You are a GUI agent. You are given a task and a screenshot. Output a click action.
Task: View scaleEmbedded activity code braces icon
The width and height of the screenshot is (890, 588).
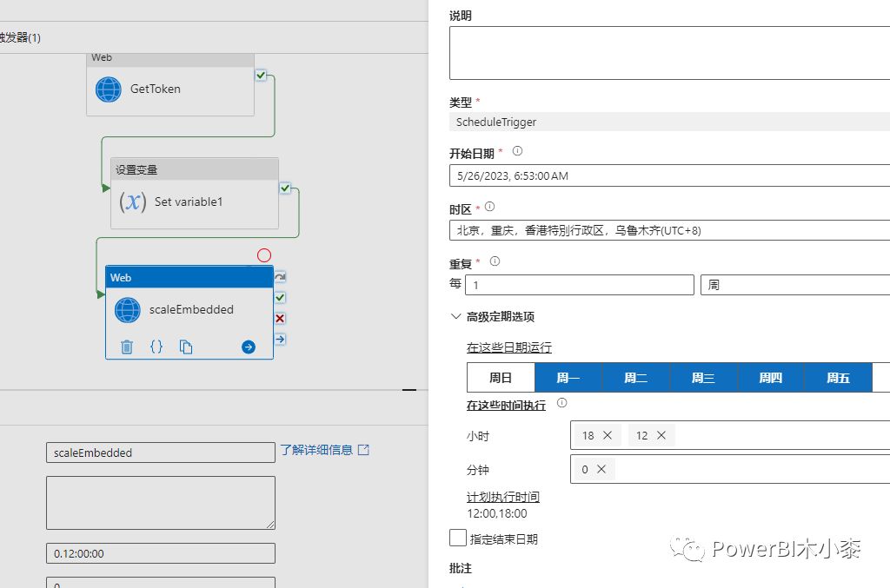[x=156, y=347]
